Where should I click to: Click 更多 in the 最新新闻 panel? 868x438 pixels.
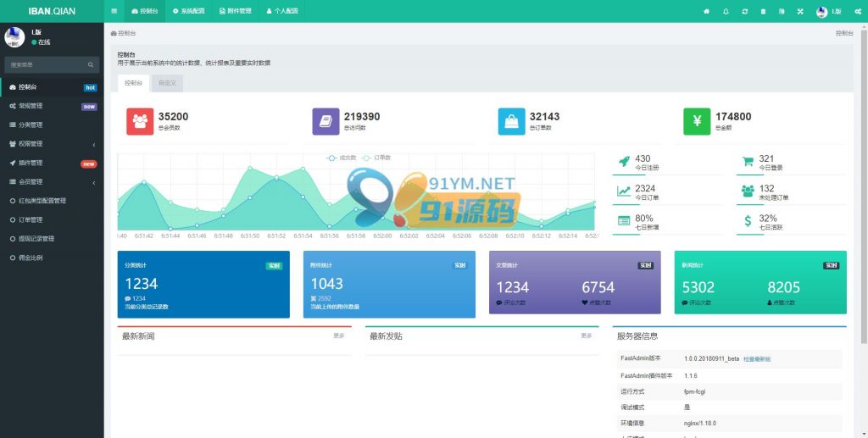click(x=339, y=335)
